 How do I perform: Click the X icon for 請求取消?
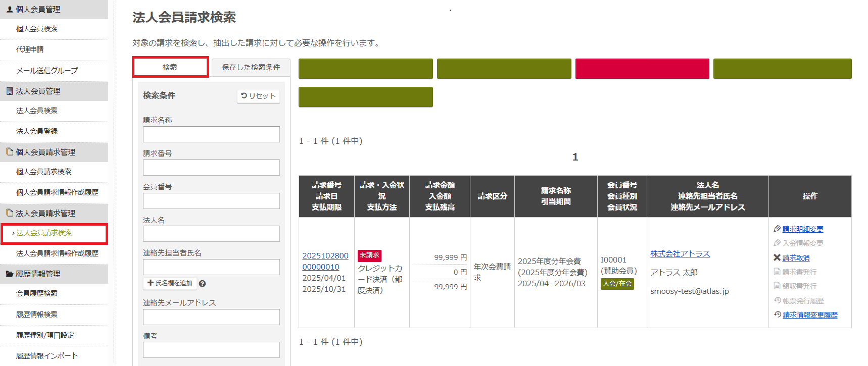pyautogui.click(x=777, y=257)
